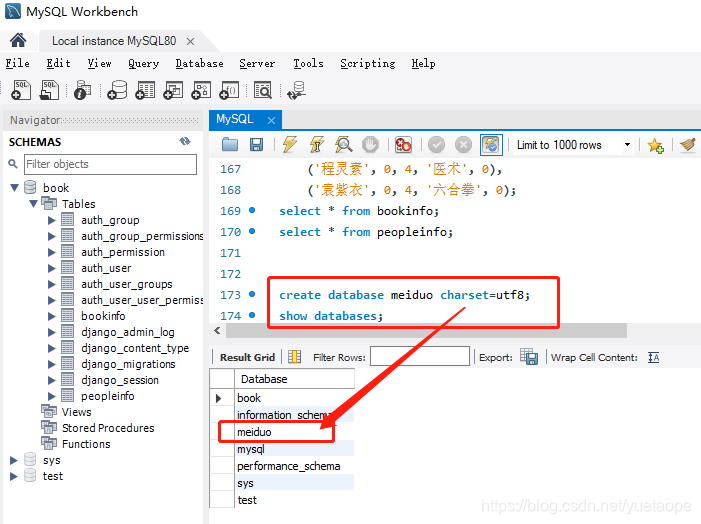This screenshot has height=524, width=701.
Task: Create a new stored procedure icon
Action: tap(201, 90)
